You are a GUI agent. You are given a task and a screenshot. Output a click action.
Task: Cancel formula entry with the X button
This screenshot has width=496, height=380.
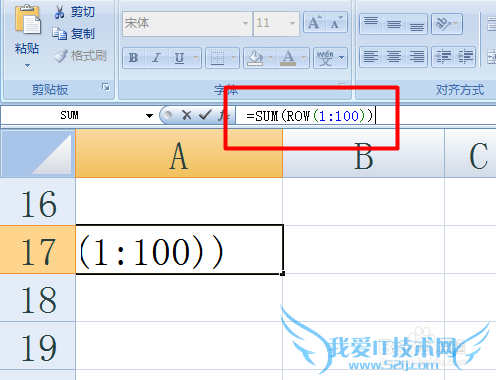pyautogui.click(x=187, y=115)
